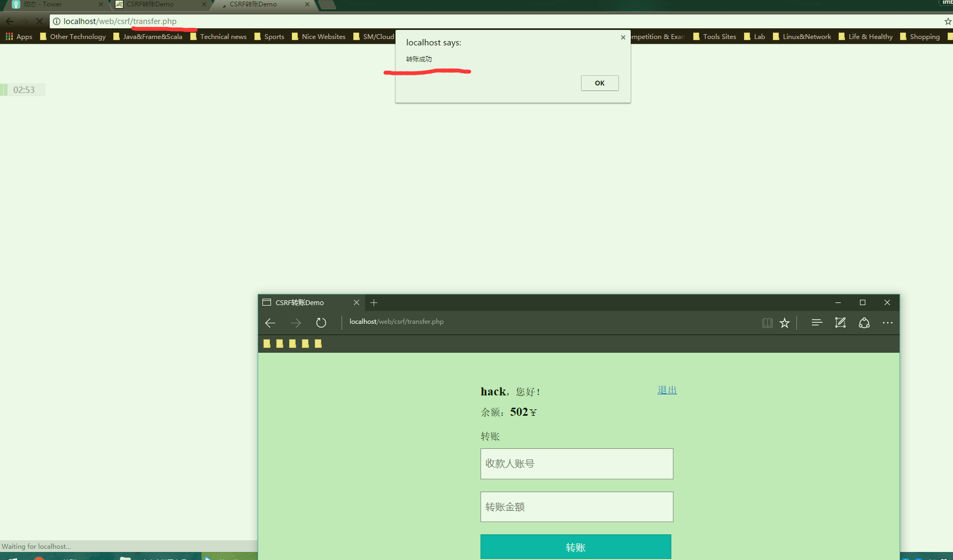Open the Edge More actions menu

click(x=887, y=323)
